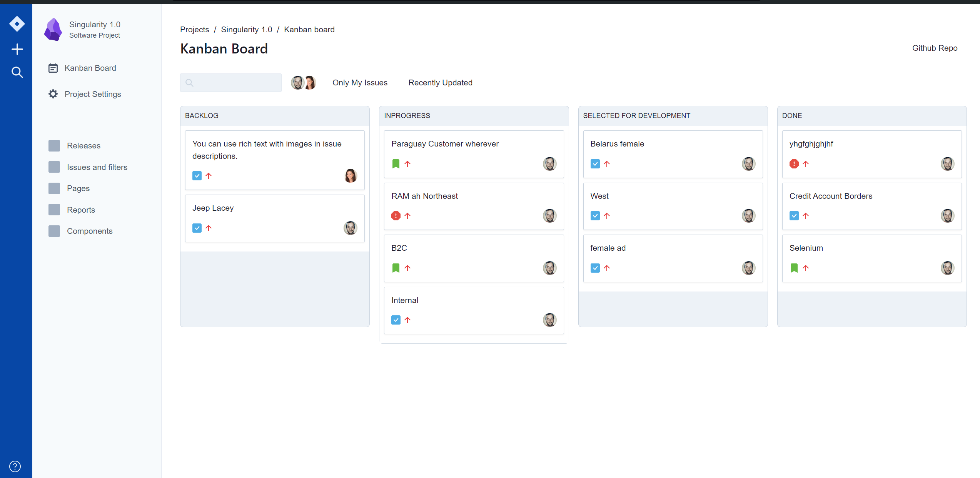Toggle Recently Updated filter

point(440,83)
